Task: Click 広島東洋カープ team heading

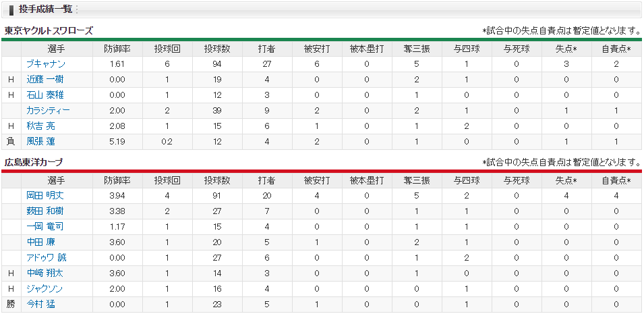Action: [x=33, y=162]
